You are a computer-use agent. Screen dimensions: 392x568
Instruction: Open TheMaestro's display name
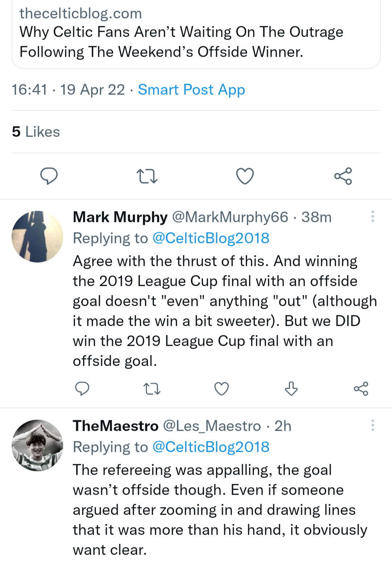(116, 426)
